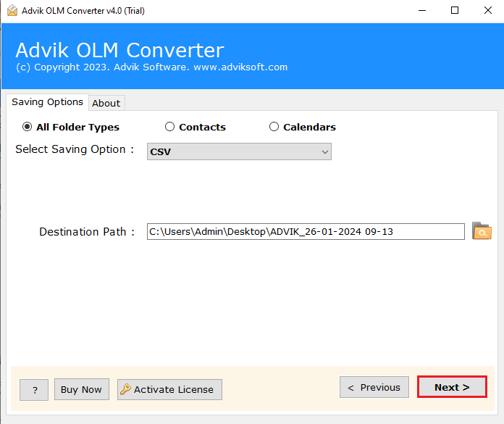The image size is (504, 424).
Task: Go back with the < Previous button
Action: tap(374, 387)
